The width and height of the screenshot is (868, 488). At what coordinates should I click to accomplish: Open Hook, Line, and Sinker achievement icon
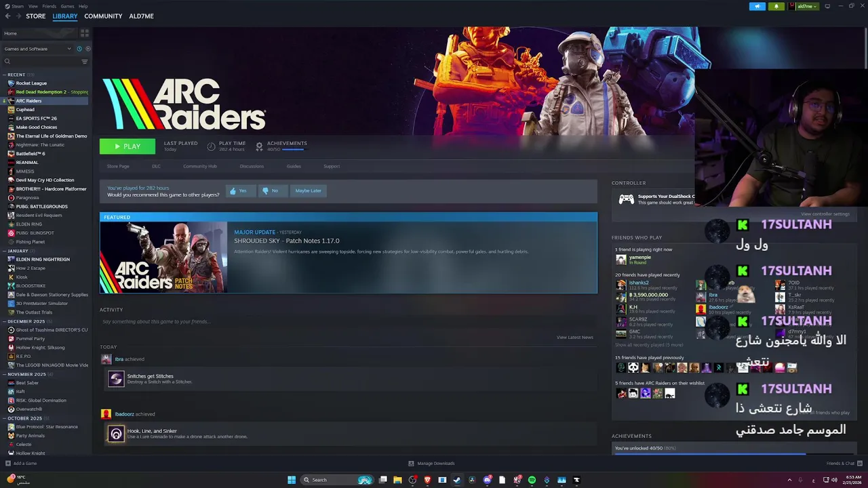point(116,434)
